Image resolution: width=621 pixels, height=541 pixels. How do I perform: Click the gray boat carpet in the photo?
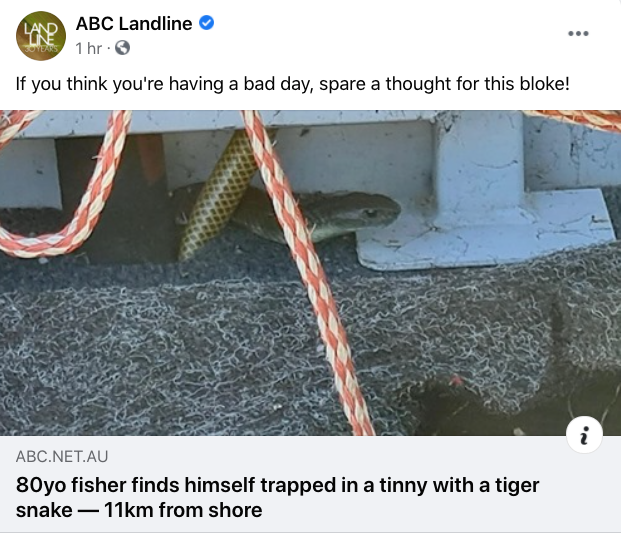150,340
